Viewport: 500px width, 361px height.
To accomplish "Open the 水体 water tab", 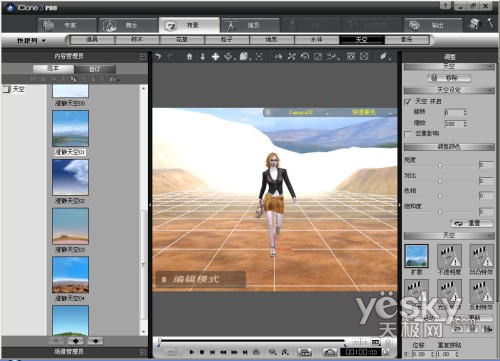I will 317,40.
